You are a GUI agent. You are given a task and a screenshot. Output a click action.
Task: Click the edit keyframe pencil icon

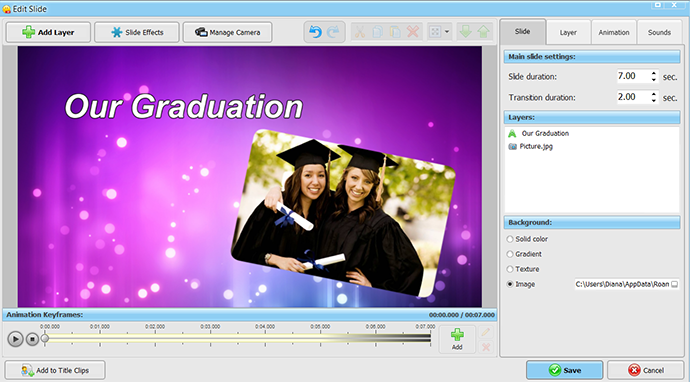[485, 332]
